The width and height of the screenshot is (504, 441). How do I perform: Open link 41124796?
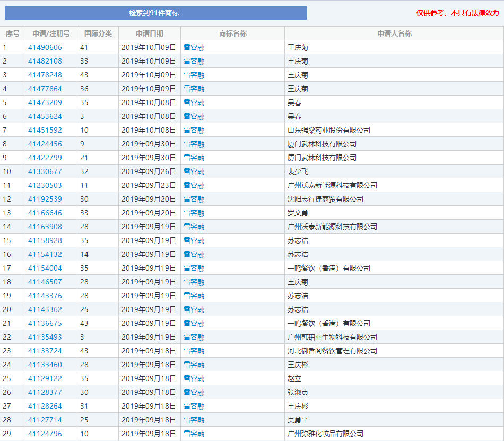tap(45, 434)
